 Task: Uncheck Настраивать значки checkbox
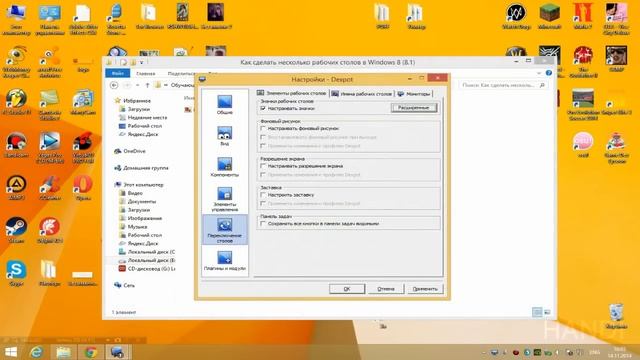click(263, 108)
